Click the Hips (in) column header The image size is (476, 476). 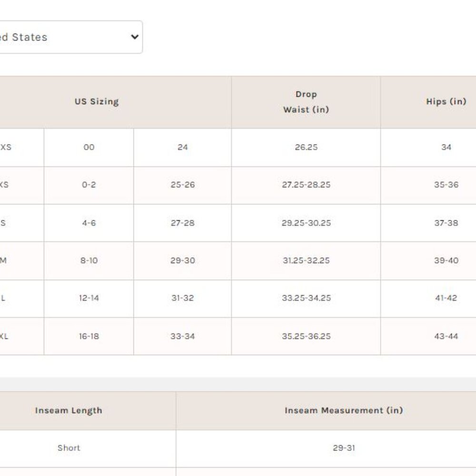(x=446, y=101)
